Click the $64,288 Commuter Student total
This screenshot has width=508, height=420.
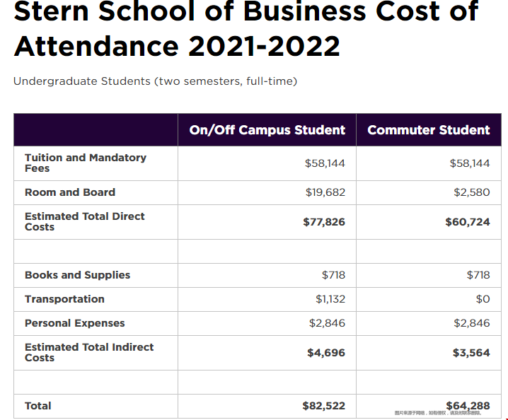(x=468, y=406)
